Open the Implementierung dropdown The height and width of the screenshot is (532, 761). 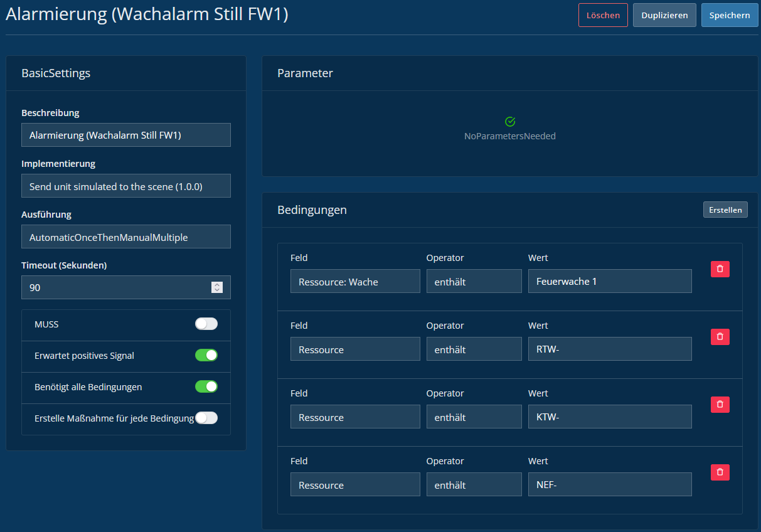pyautogui.click(x=126, y=186)
